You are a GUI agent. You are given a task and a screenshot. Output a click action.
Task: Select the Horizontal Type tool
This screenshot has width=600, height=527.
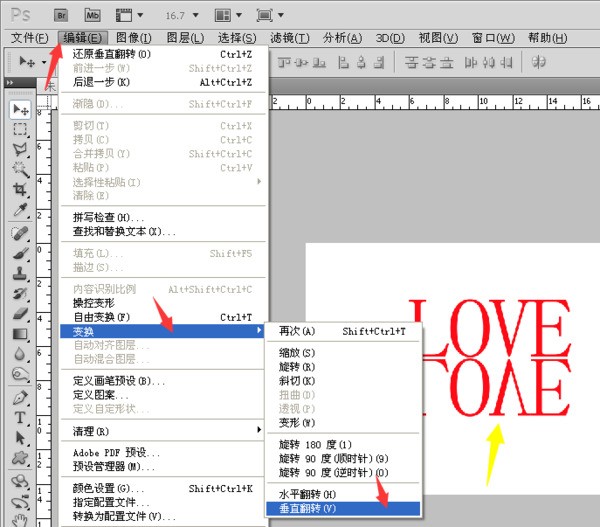pos(20,418)
